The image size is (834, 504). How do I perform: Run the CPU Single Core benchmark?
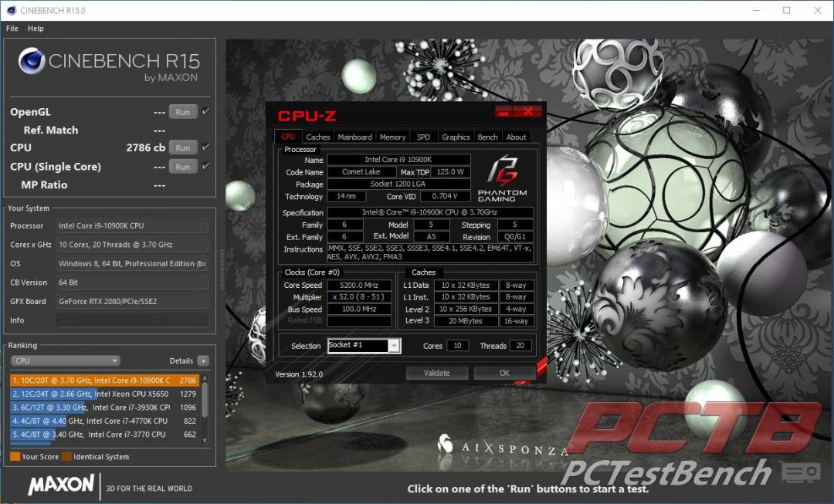[183, 167]
